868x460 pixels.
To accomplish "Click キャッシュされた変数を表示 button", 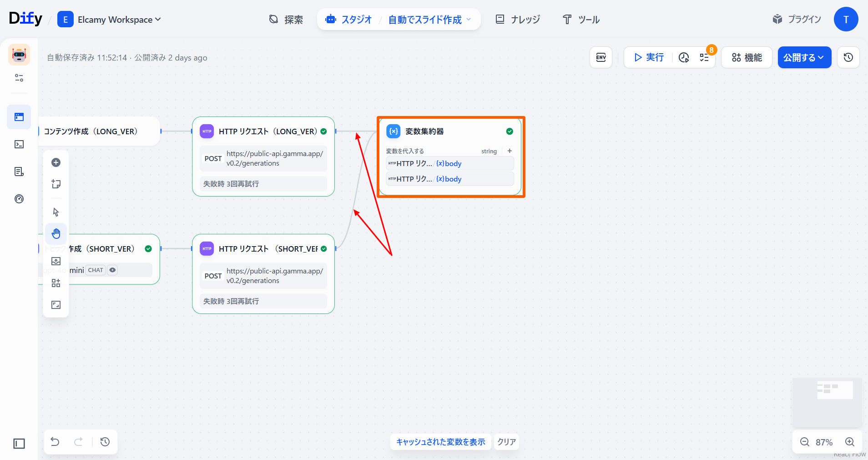I will [x=440, y=442].
